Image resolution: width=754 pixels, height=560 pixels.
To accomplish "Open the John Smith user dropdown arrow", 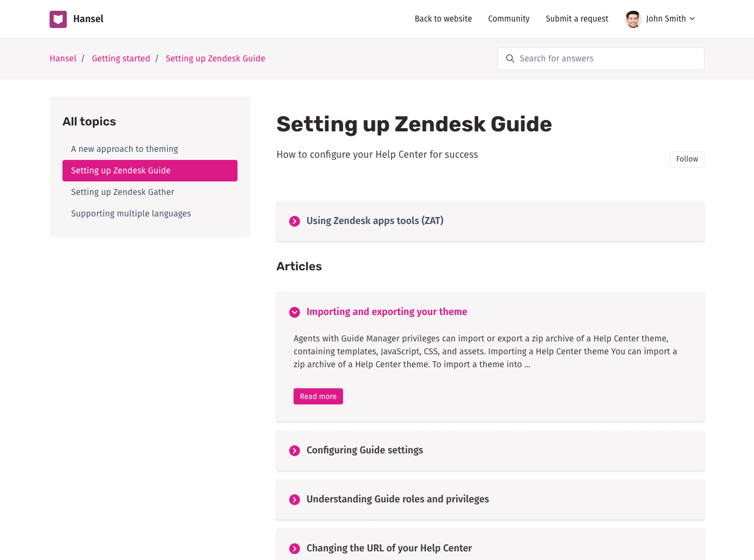I will (x=693, y=19).
